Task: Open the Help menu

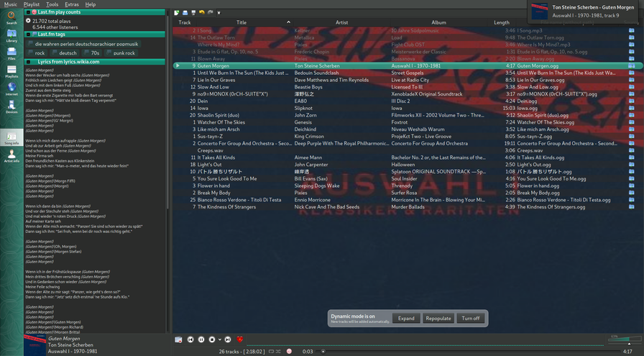Action: 91,4
